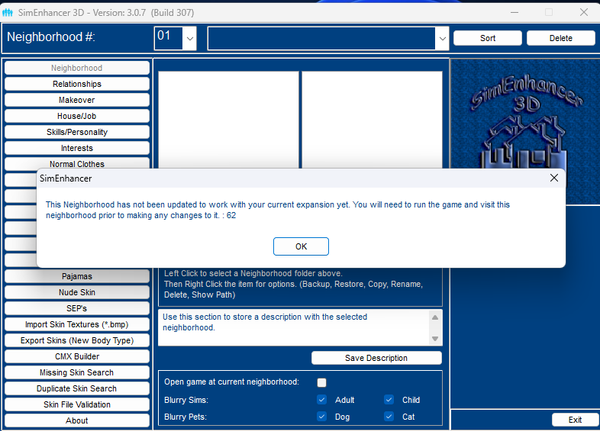Minimize the SimEnhancer 3D window
This screenshot has width=600, height=431.
point(514,13)
